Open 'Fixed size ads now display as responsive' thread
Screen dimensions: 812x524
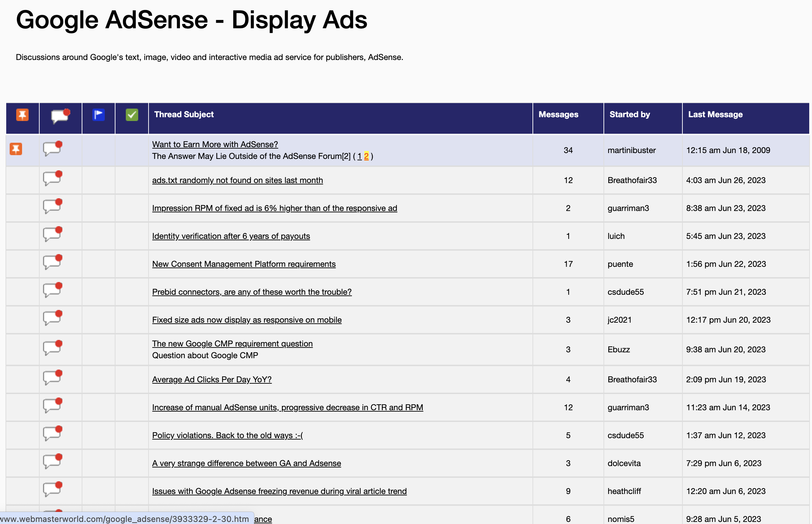click(x=247, y=320)
